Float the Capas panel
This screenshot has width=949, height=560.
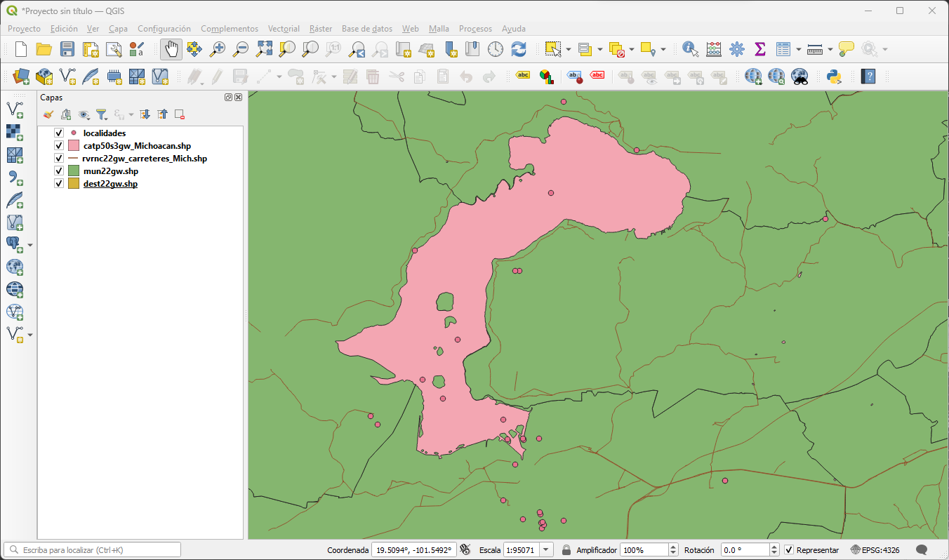point(229,98)
